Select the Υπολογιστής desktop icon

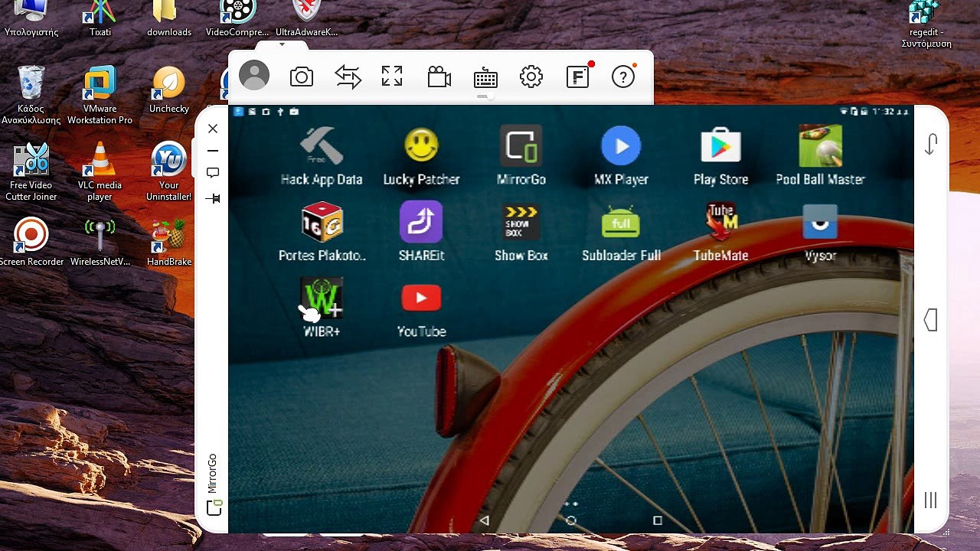31,19
